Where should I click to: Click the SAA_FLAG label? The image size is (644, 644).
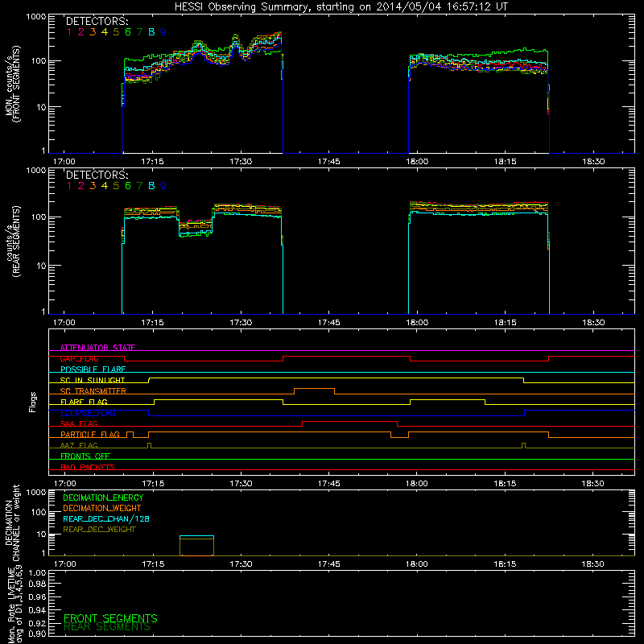(x=79, y=423)
